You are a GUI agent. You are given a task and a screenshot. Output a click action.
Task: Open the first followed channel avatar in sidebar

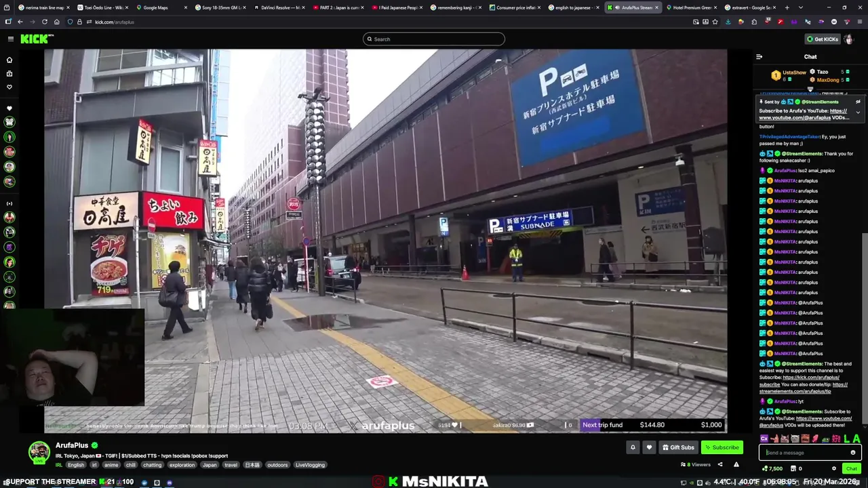pyautogui.click(x=9, y=122)
